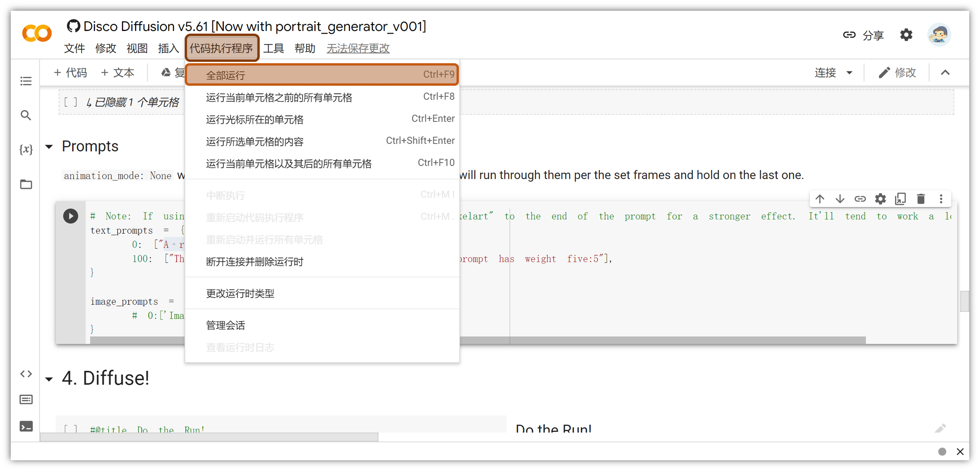The width and height of the screenshot is (980, 471).
Task: Select 运行所选单元格的内容
Action: click(x=322, y=142)
